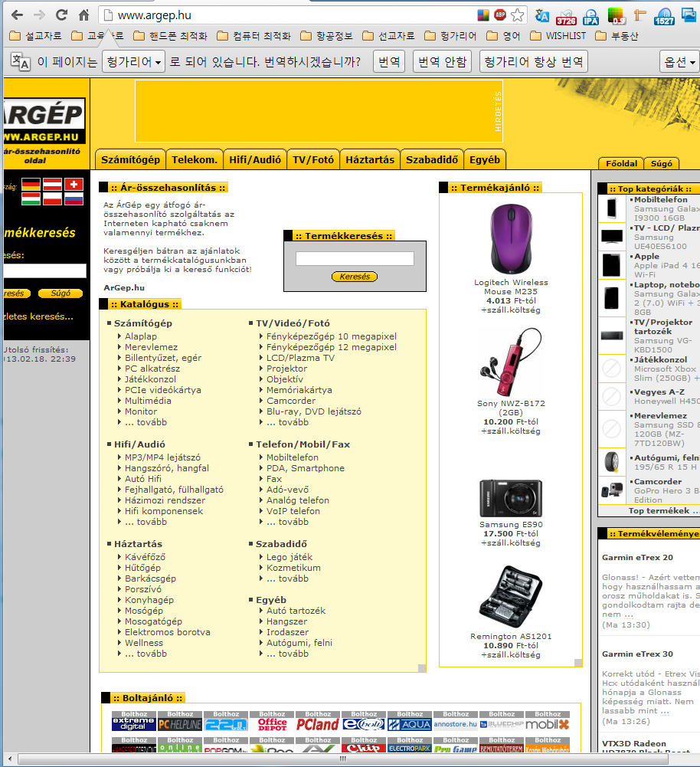Click the IPA extension icon
Viewport: 700px width, 767px height.
pyautogui.click(x=591, y=17)
